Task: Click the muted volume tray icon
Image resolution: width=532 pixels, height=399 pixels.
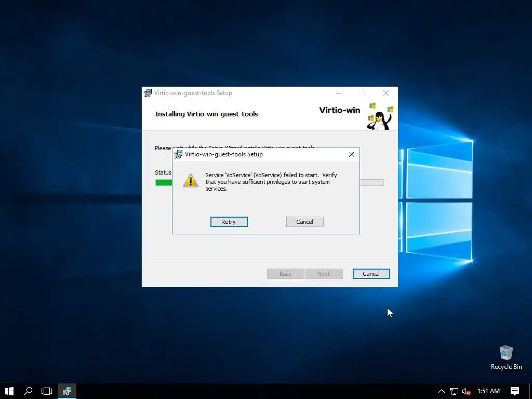Action: pos(466,391)
